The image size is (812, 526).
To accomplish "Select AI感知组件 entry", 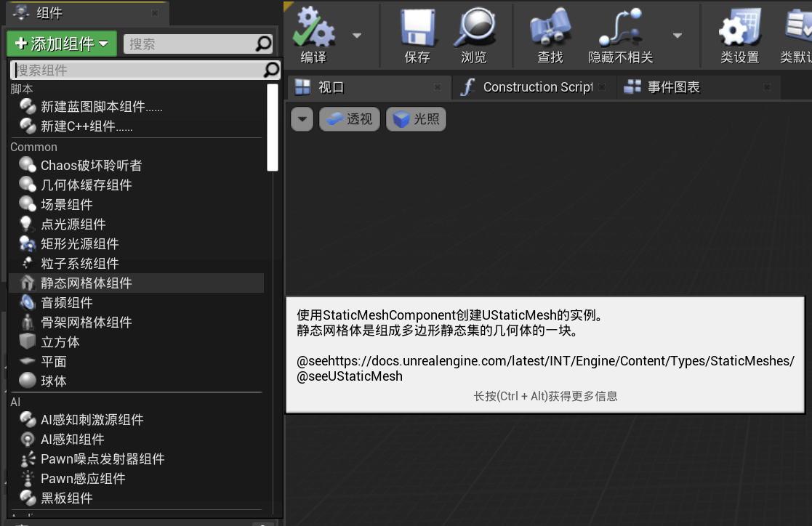I will click(137, 440).
